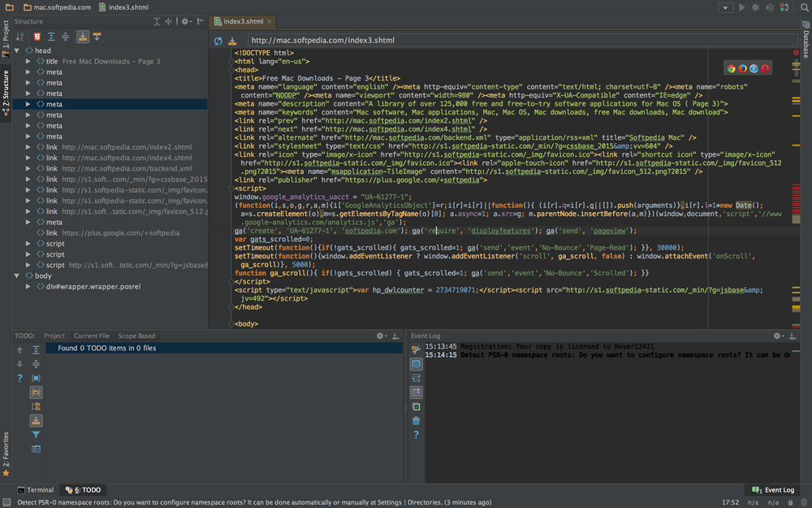The image size is (812, 508).
Task: Collapse all in Structure toolbar
Action: [x=65, y=37]
